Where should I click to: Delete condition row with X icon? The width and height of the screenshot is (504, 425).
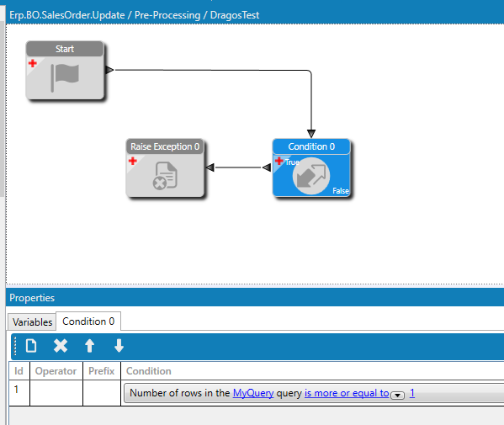click(x=61, y=346)
